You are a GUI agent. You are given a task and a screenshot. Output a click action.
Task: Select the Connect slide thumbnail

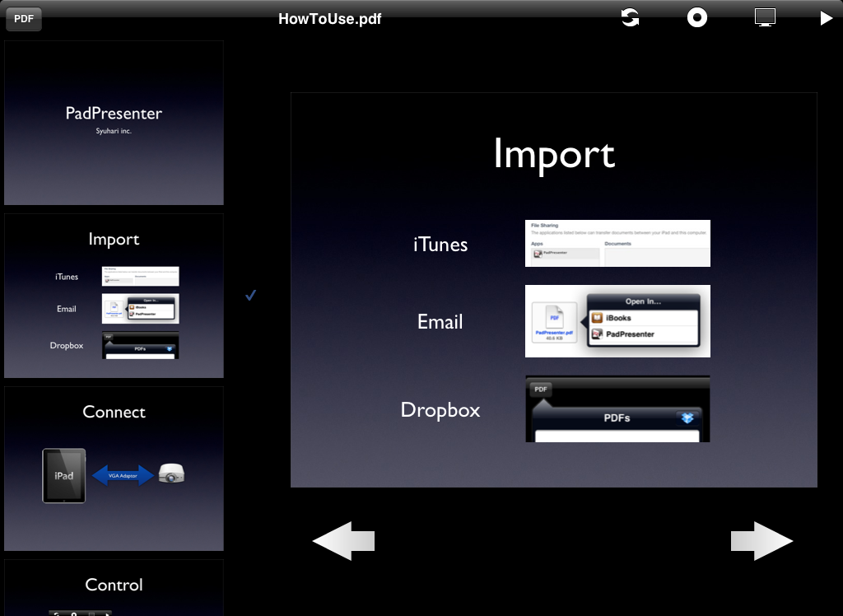click(x=114, y=469)
